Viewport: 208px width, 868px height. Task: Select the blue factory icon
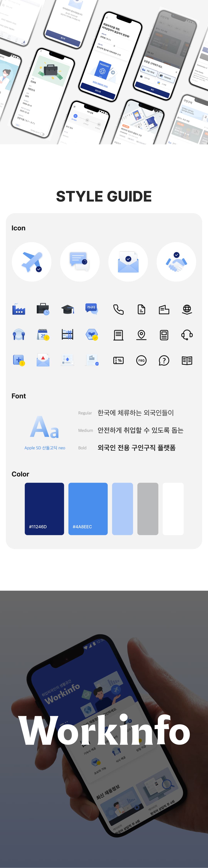tap(18, 309)
